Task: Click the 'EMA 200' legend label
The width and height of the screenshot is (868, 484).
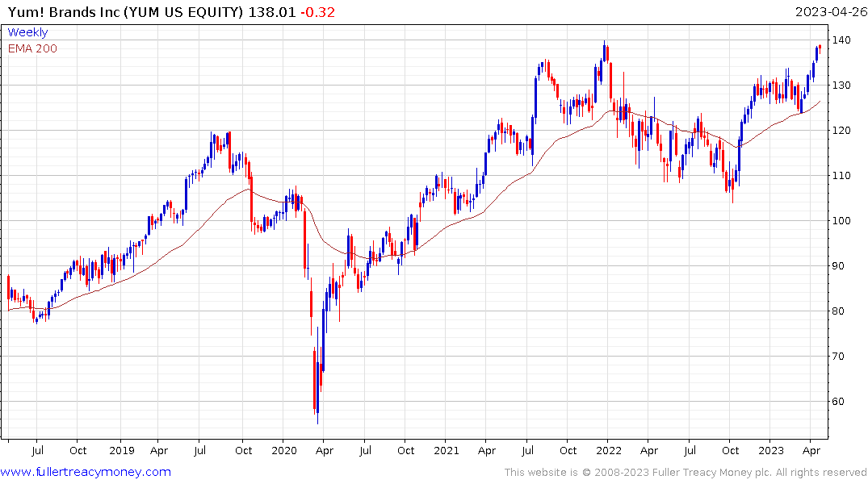Action: pos(32,48)
